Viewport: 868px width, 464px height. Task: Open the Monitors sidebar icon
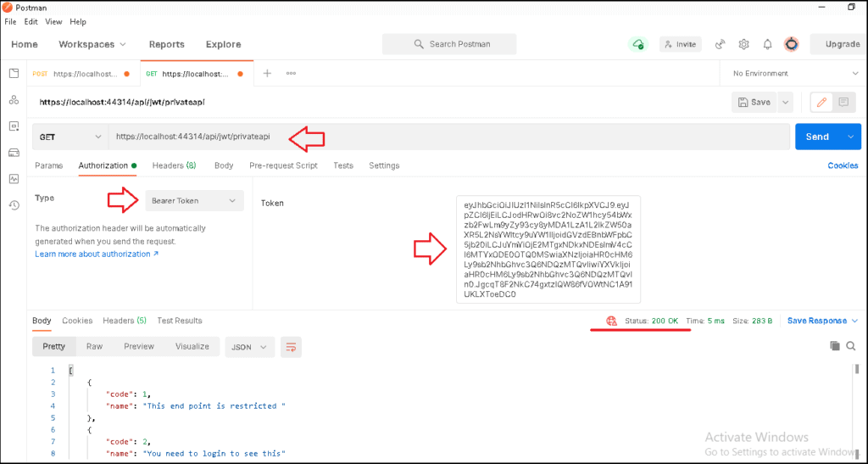14,179
